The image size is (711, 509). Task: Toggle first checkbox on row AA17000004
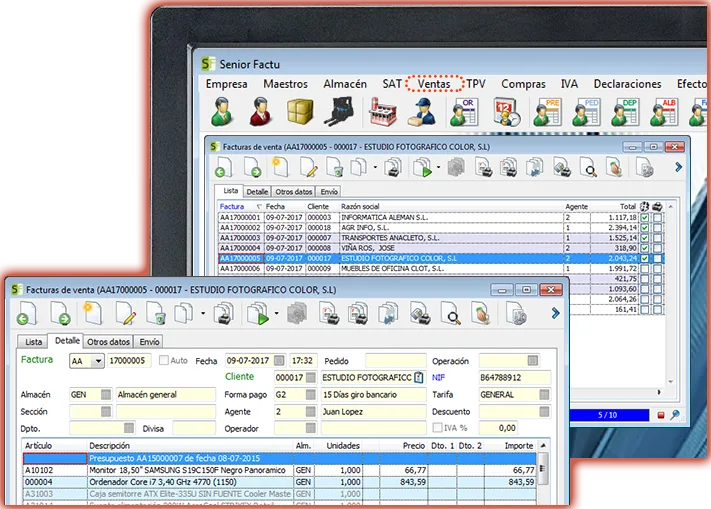pyautogui.click(x=644, y=248)
